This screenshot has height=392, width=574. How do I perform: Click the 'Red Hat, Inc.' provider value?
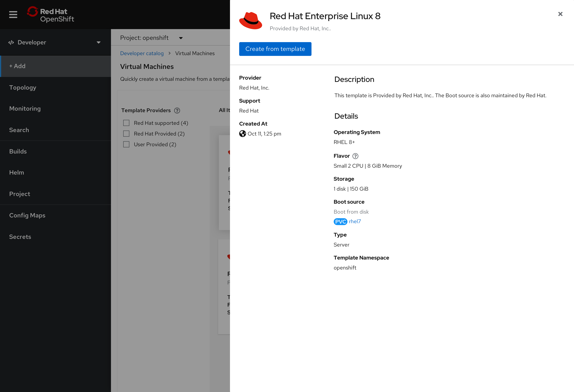[x=254, y=88]
